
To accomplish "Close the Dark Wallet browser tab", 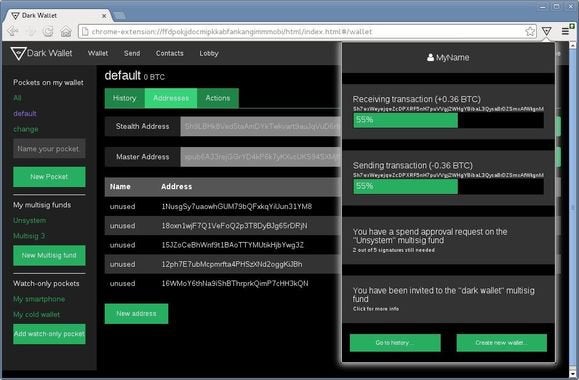I will click(x=104, y=16).
